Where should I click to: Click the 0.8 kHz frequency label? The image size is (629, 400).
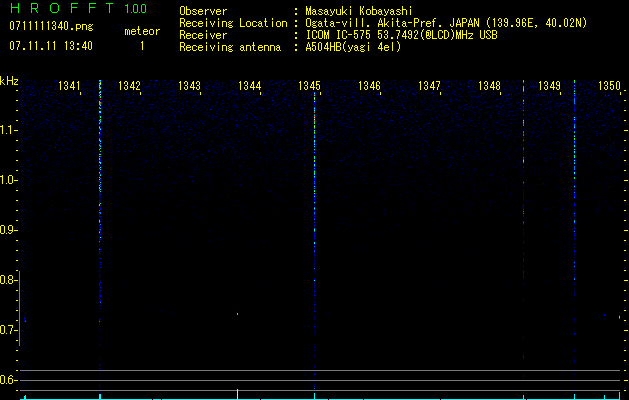(7, 280)
